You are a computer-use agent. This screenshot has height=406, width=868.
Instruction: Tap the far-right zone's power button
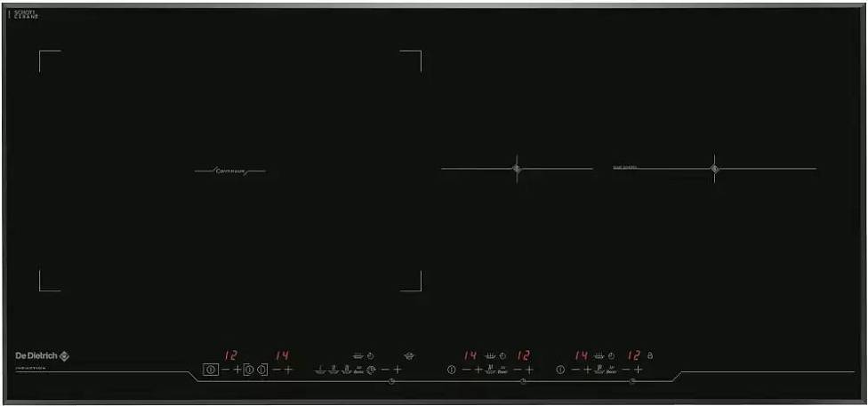560,370
